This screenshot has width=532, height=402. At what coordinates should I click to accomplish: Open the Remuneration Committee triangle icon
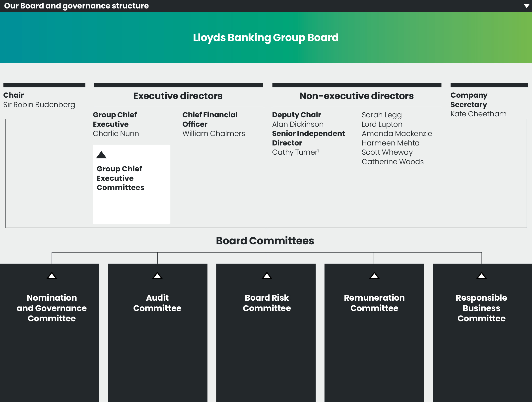(x=374, y=275)
